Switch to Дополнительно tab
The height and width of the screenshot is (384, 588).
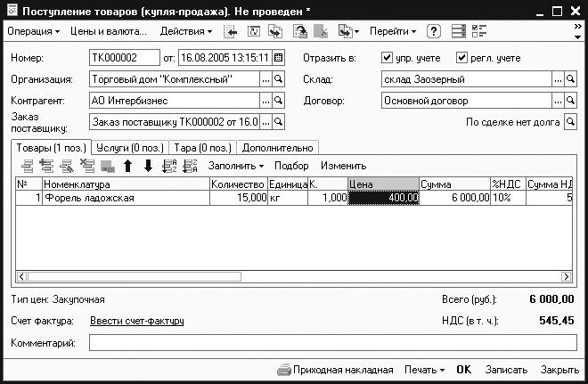coord(277,148)
